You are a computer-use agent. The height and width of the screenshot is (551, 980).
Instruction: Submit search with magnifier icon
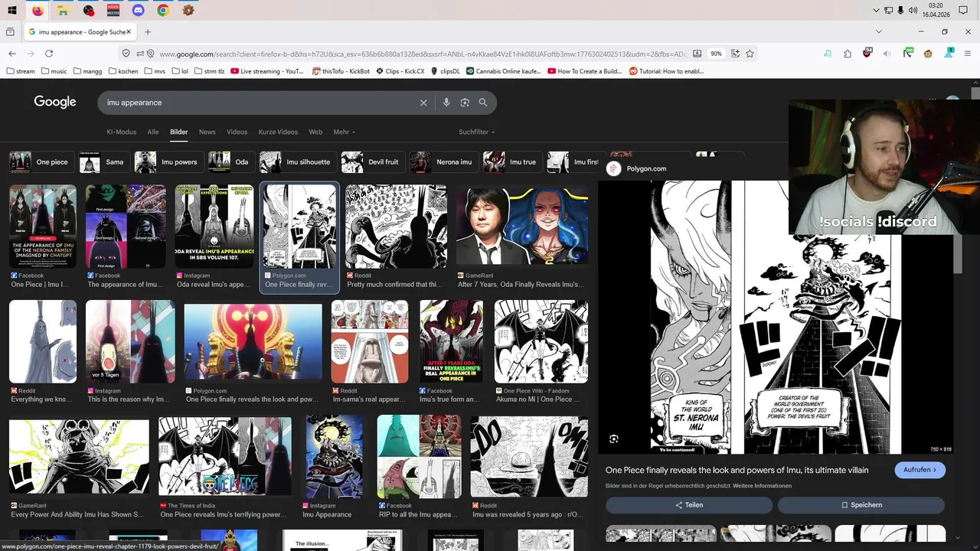483,103
